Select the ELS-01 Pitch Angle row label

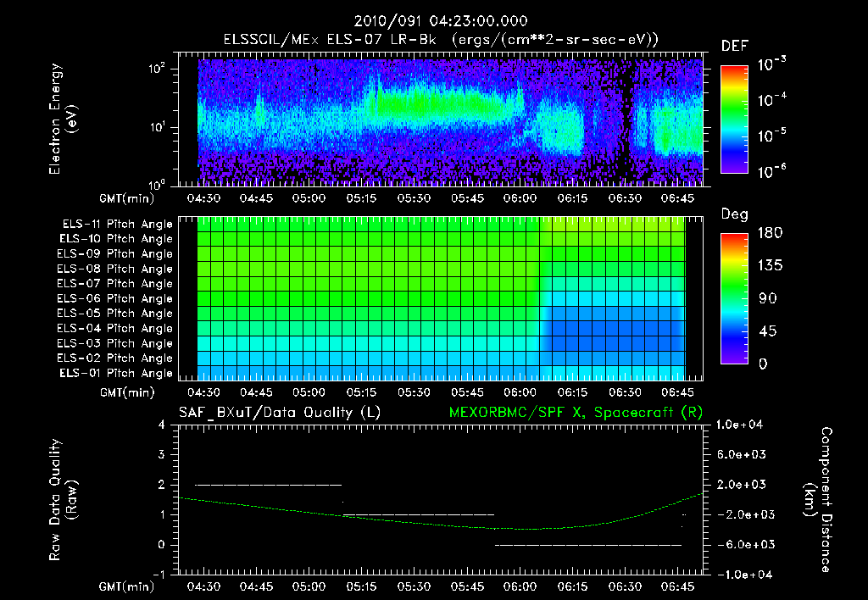(116, 373)
